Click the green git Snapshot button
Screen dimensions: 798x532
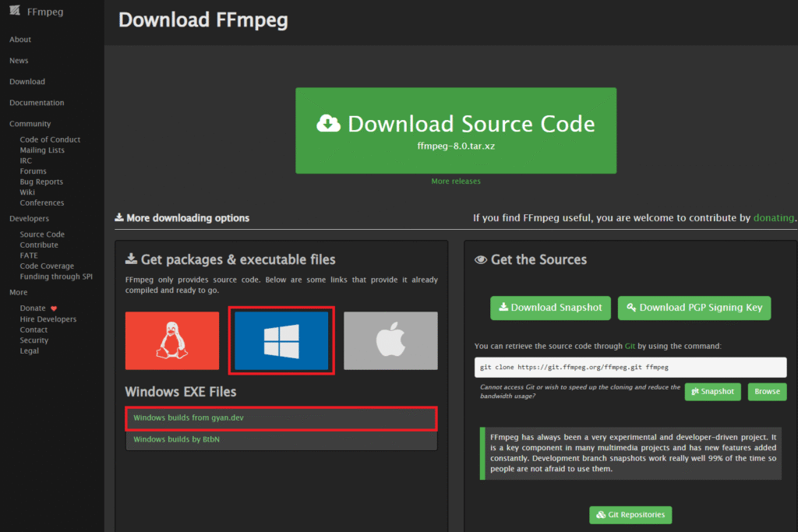[712, 392]
